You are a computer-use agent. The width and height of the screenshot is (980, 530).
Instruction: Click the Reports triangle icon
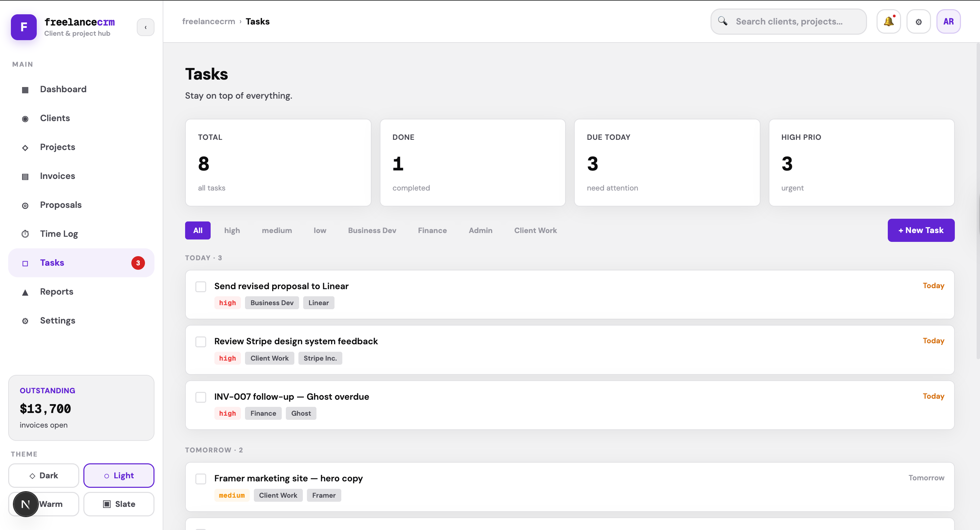click(25, 292)
